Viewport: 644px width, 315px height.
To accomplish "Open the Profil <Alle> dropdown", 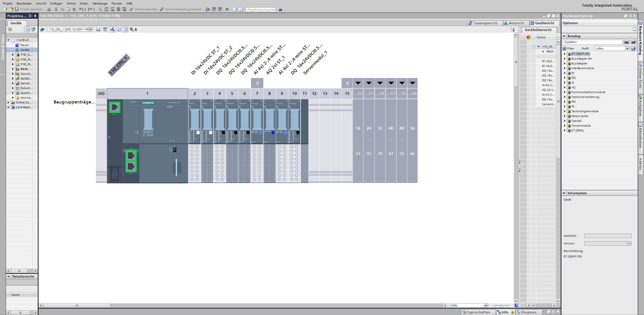I will [x=627, y=49].
